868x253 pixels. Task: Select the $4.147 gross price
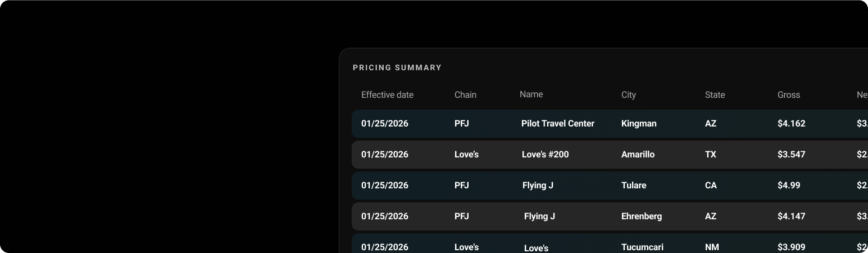click(x=791, y=216)
